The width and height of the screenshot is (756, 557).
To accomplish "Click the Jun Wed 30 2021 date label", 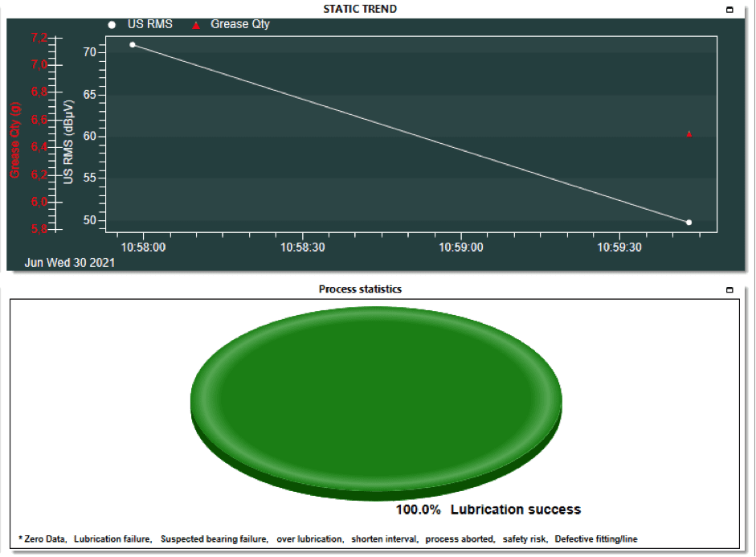I will [x=70, y=263].
